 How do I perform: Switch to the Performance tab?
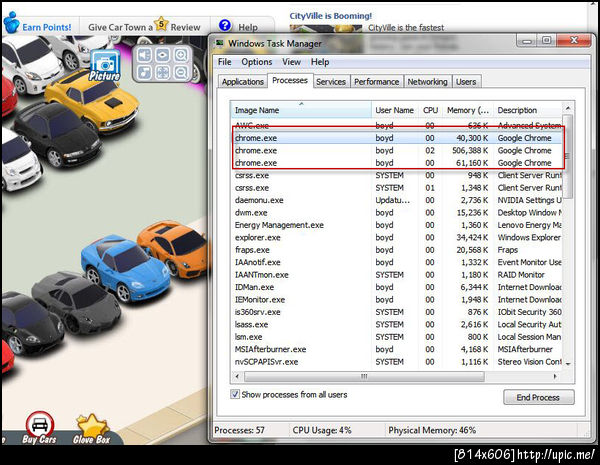[x=377, y=82]
